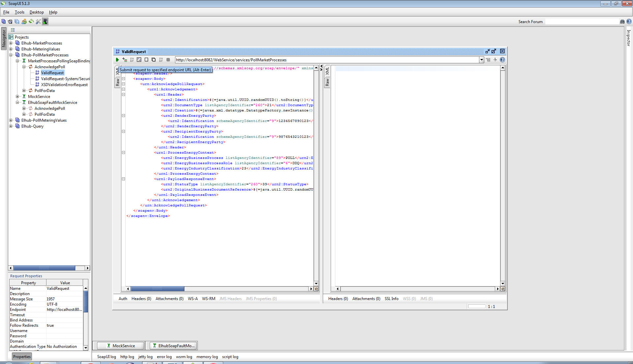Viewport: 633px width, 364px height.
Task: Click the Save All Projects icon in toolbar
Action: pyautogui.click(x=17, y=22)
